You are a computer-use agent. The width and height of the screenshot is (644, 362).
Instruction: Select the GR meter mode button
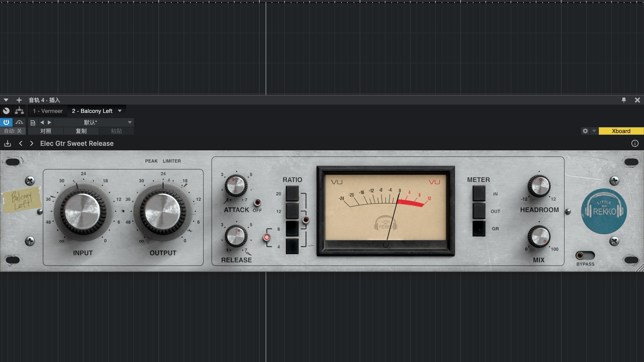(x=479, y=229)
